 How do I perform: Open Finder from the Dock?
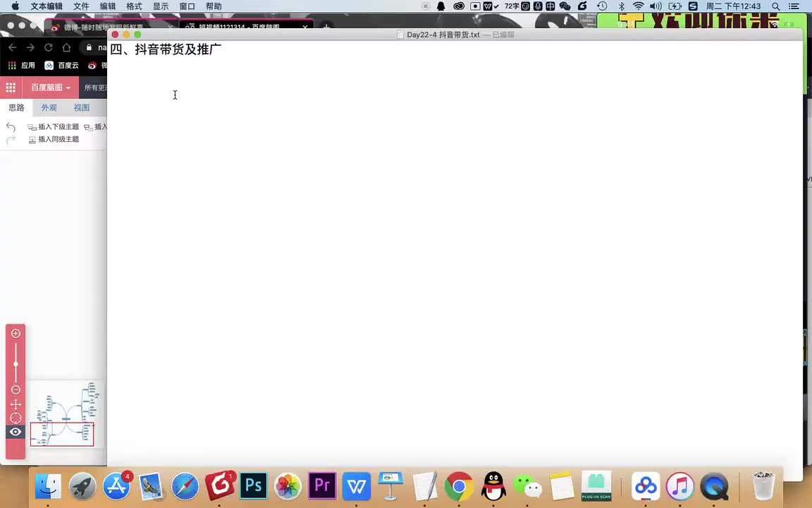[x=48, y=486]
